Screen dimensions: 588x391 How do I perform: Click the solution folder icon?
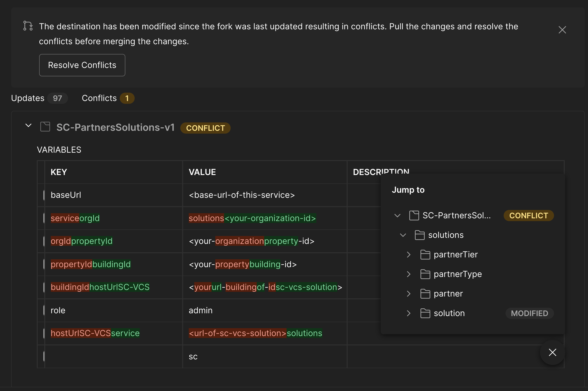tap(425, 313)
